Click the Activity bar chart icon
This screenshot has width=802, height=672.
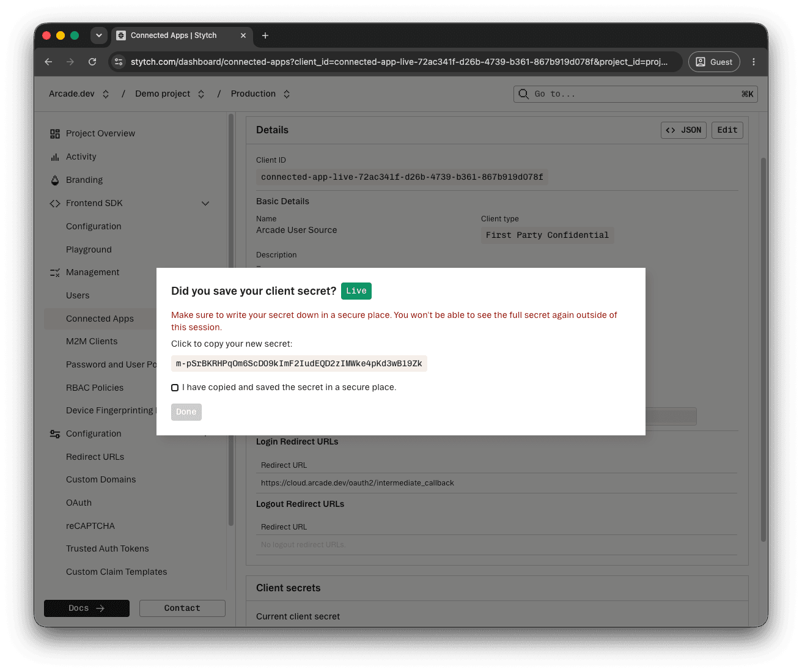(55, 157)
